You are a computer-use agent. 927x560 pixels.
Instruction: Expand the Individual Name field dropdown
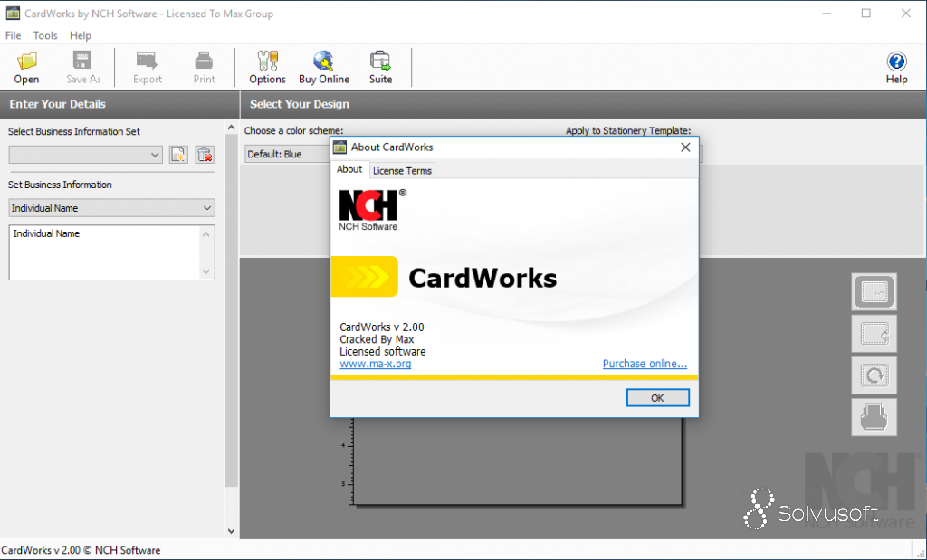111,208
